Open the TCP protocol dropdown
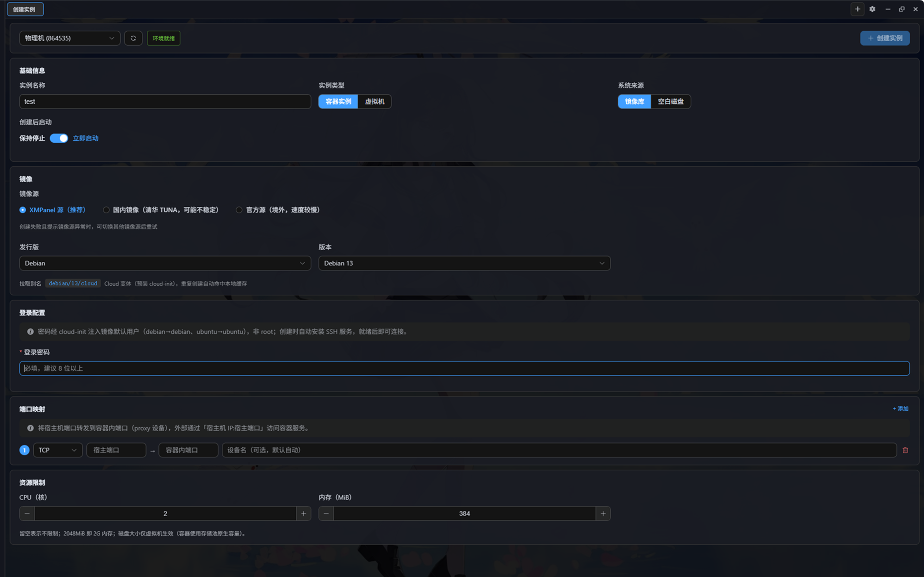This screenshot has width=924, height=577. tap(58, 450)
